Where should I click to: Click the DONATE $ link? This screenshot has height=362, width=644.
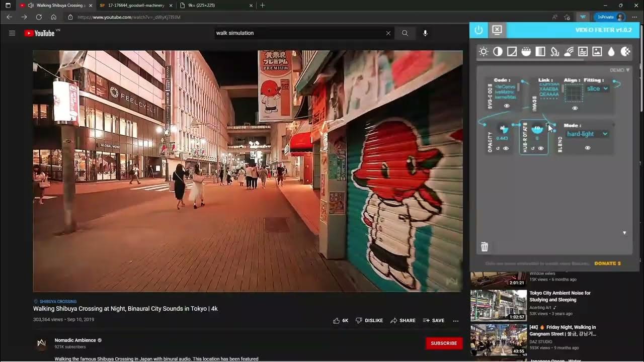pos(607,263)
